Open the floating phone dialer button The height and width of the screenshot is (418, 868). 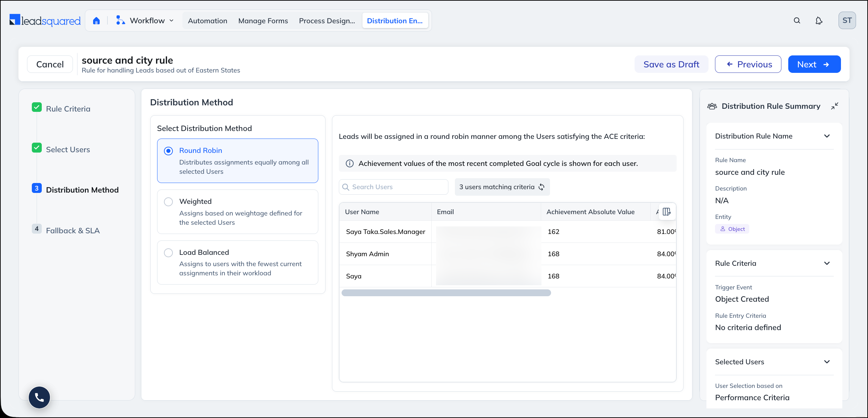[39, 397]
